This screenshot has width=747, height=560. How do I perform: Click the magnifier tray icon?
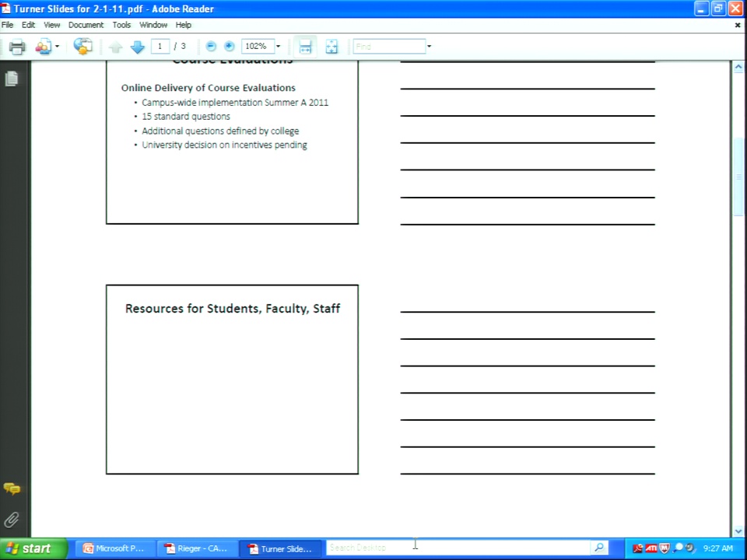pyautogui.click(x=678, y=548)
